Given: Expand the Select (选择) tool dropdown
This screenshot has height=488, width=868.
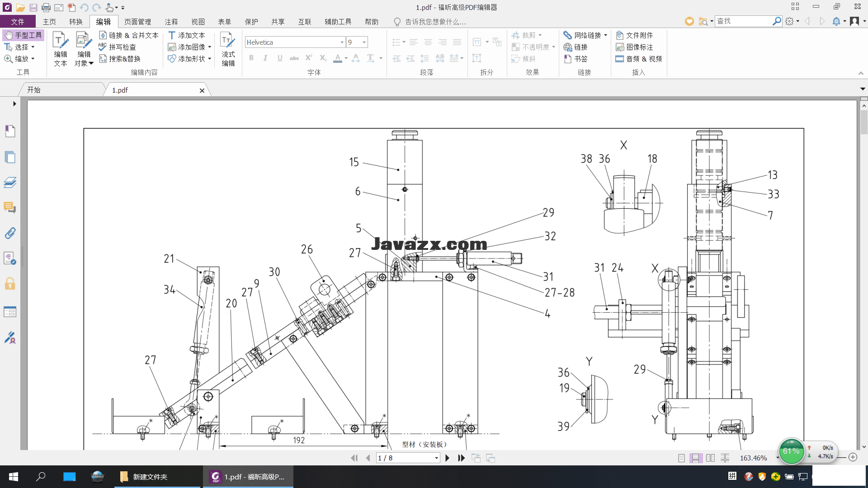Looking at the screenshot, I should [x=33, y=47].
